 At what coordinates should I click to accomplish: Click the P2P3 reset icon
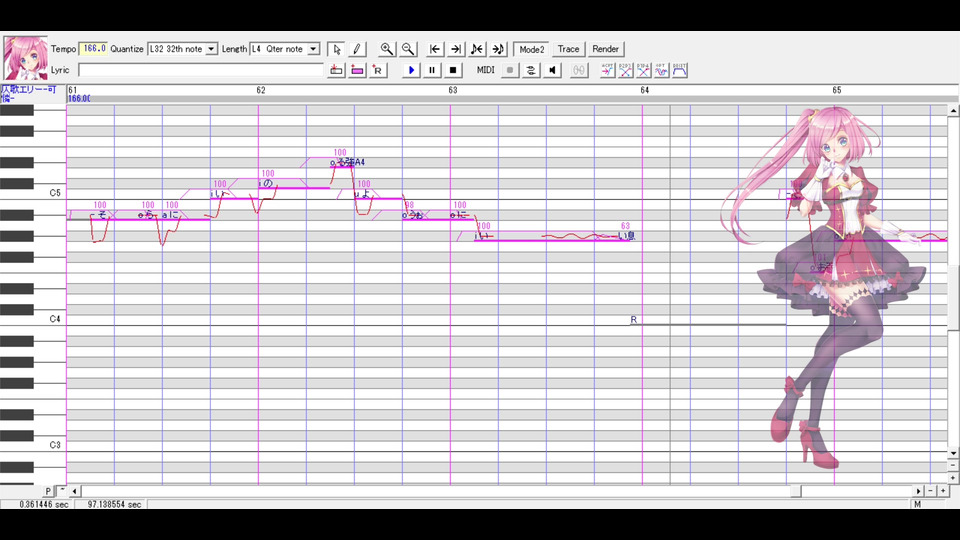625,70
